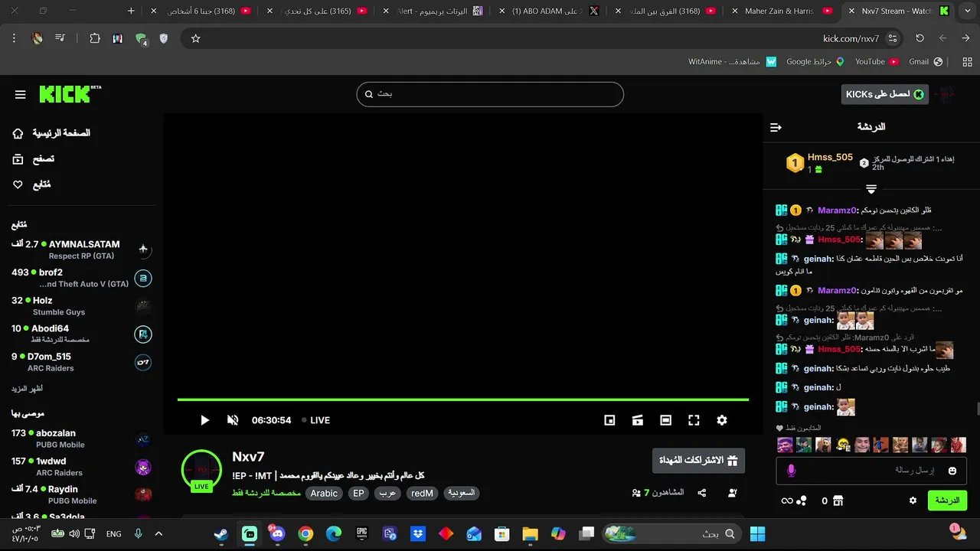Open Steam from the taskbar

point(221,533)
